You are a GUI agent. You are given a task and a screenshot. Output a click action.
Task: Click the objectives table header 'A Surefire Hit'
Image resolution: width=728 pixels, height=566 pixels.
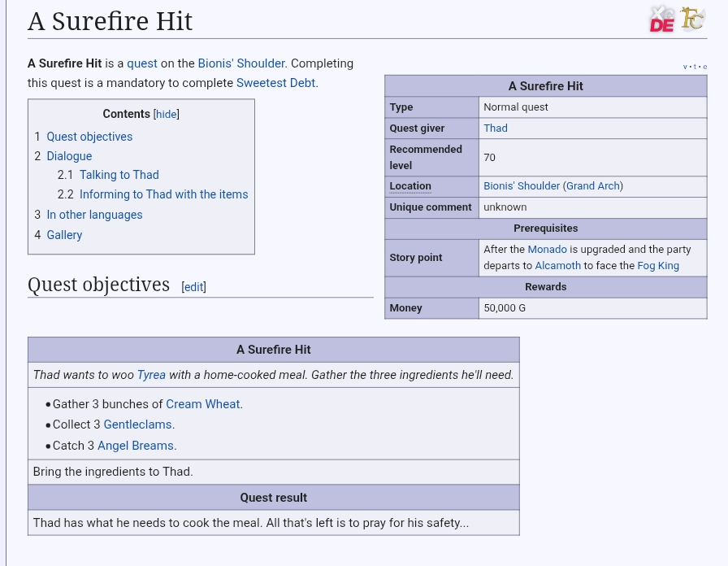coord(274,350)
